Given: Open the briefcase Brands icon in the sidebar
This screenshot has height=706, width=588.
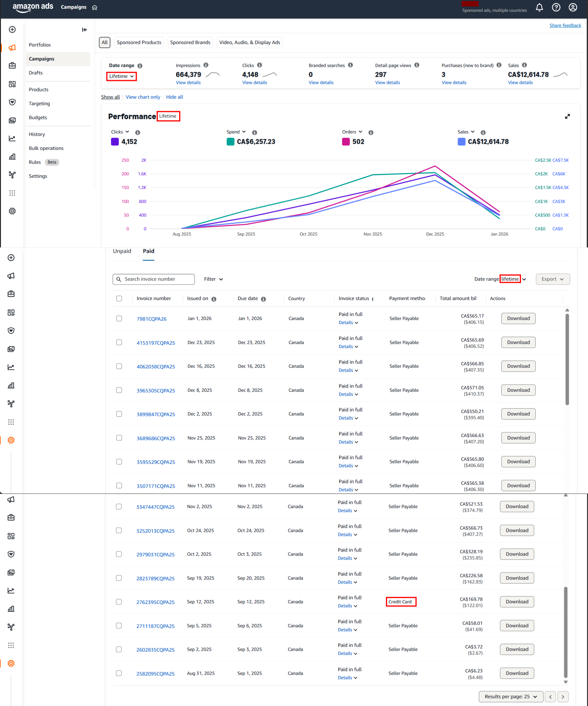Looking at the screenshot, I should click(x=12, y=66).
